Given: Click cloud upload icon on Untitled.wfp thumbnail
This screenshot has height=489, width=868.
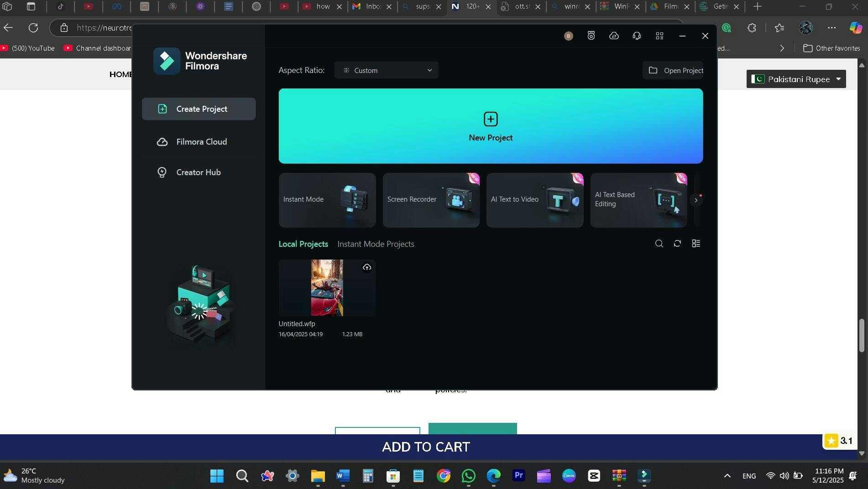Looking at the screenshot, I should 367,267.
